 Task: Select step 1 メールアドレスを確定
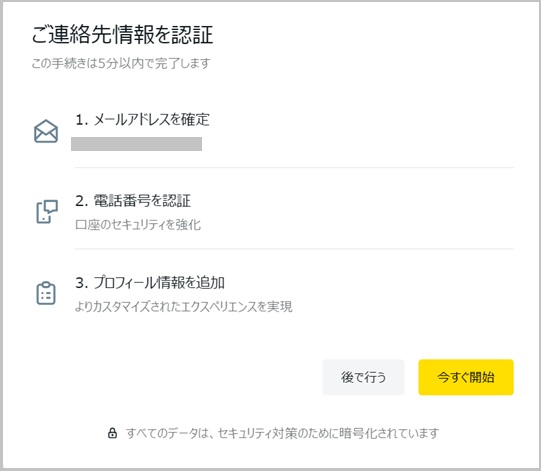[x=142, y=120]
